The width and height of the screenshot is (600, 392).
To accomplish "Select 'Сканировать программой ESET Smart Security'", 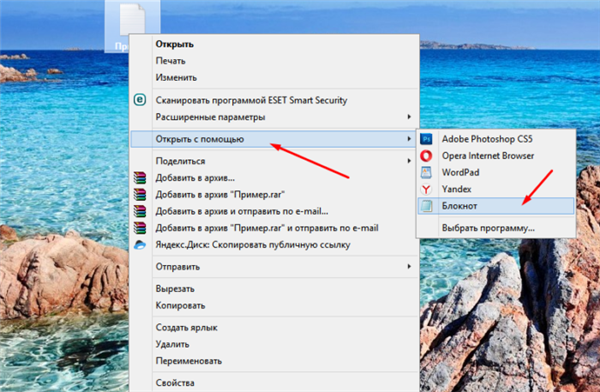I will click(x=275, y=100).
